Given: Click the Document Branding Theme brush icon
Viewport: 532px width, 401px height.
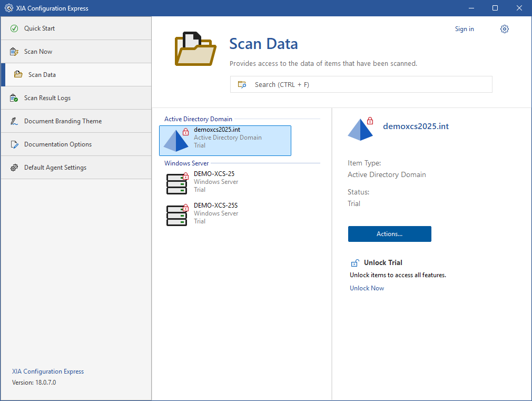Looking at the screenshot, I should tap(14, 121).
